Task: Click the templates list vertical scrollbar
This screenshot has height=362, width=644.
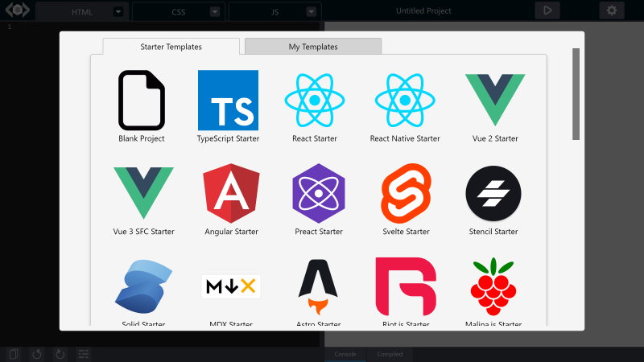Action: 576,94
